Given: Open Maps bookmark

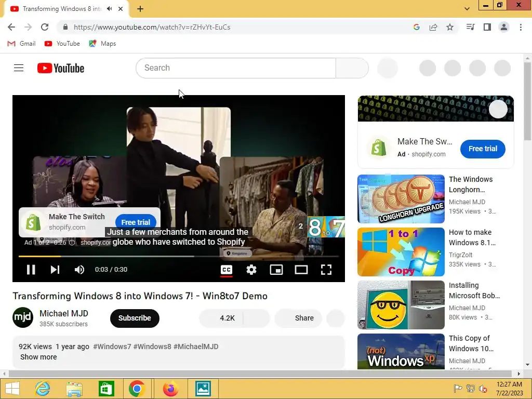Looking at the screenshot, I should pyautogui.click(x=102, y=44).
